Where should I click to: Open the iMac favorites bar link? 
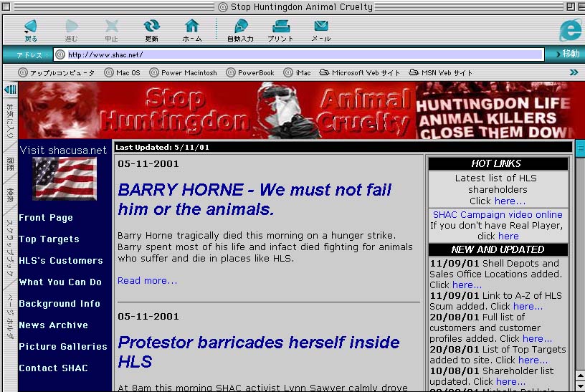pyautogui.click(x=297, y=72)
